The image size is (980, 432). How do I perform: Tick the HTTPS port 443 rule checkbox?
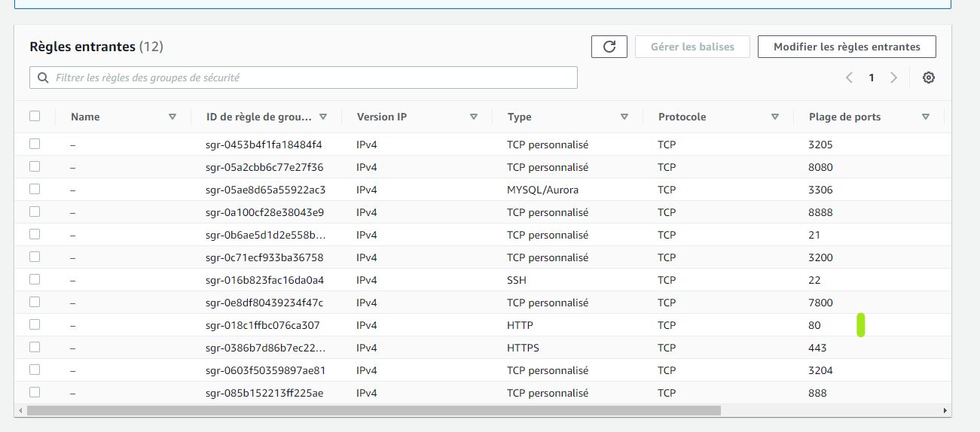[x=35, y=347]
